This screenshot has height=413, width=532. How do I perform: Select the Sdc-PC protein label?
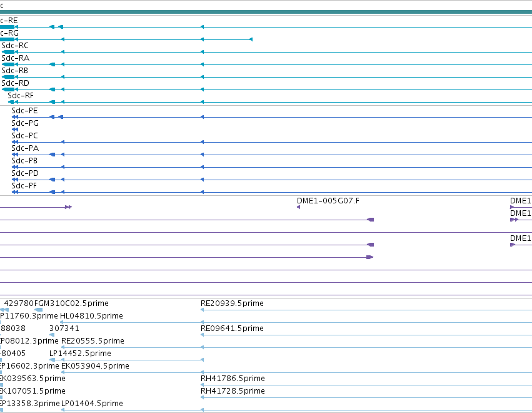coord(24,136)
